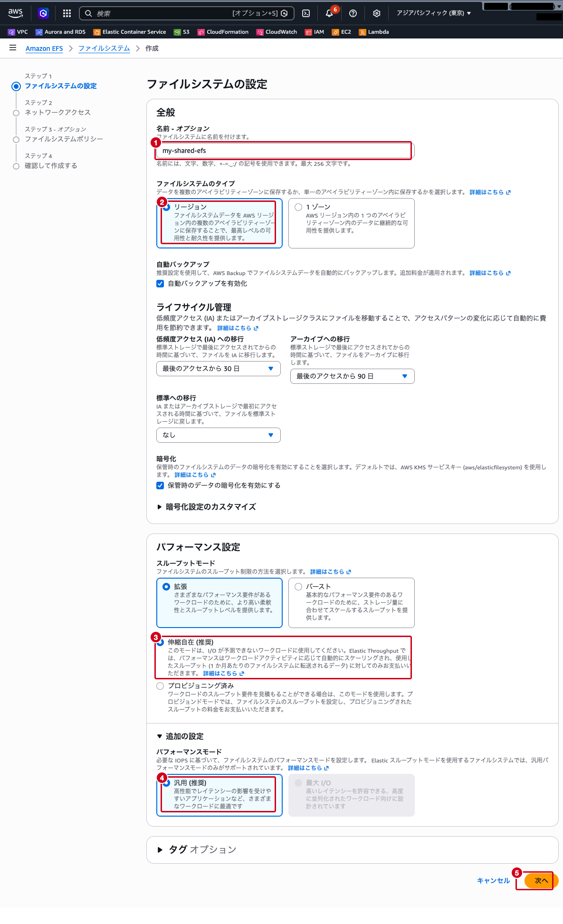Click the キャンセル button
Screen dimensions: 563x924
[x=493, y=881]
